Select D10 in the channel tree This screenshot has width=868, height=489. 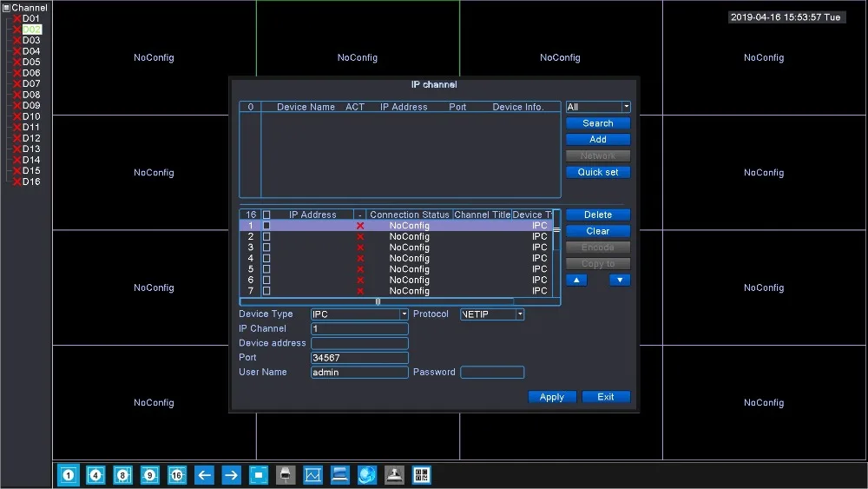pyautogui.click(x=31, y=116)
